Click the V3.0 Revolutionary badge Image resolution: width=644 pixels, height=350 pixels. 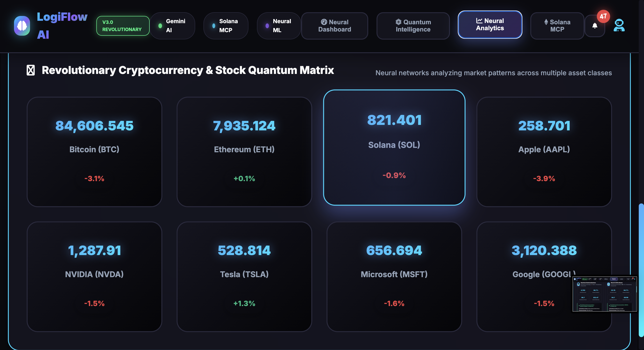tap(123, 26)
